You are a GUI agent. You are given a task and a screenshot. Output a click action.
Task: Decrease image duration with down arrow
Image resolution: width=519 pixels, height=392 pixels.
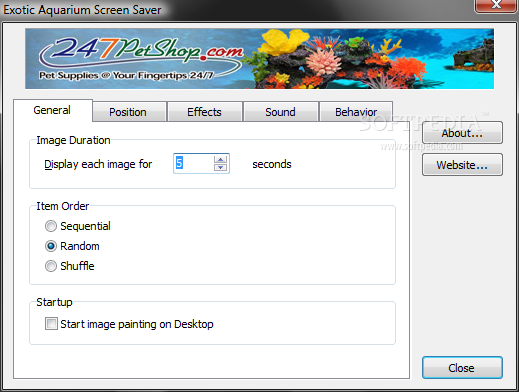click(220, 167)
